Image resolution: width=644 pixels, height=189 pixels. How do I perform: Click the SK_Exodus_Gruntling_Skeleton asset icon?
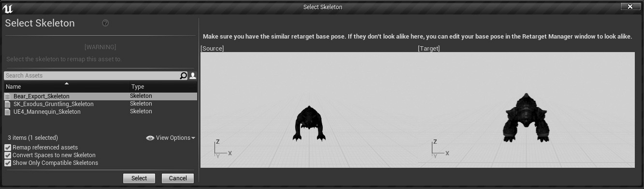pos(7,104)
